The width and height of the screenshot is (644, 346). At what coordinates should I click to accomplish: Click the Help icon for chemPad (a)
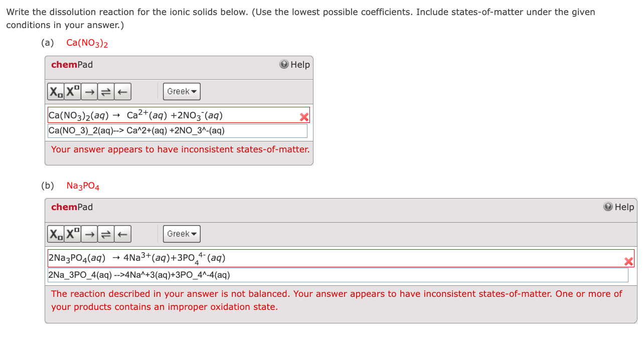pyautogui.click(x=283, y=64)
